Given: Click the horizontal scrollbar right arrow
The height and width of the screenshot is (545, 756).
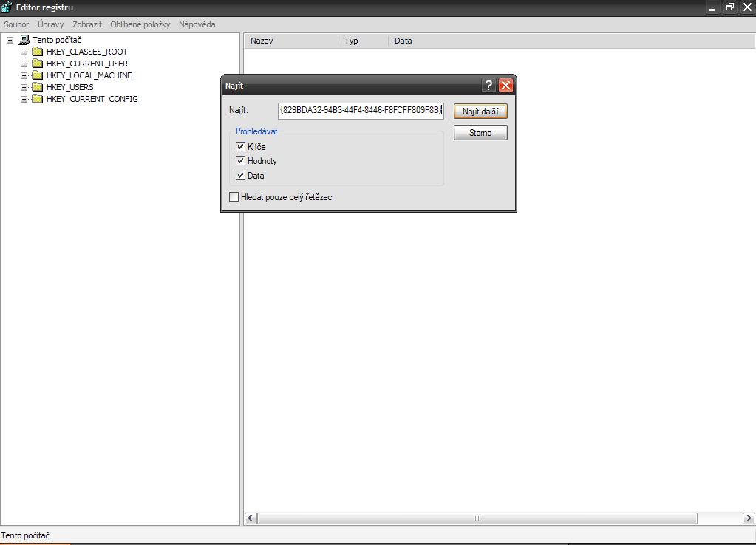Looking at the screenshot, I should [x=749, y=518].
